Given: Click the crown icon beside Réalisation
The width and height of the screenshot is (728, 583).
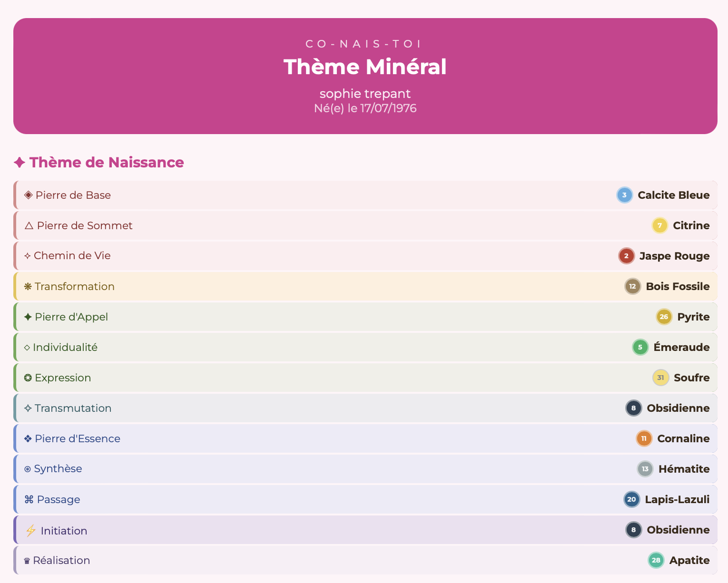Looking at the screenshot, I should [27, 561].
